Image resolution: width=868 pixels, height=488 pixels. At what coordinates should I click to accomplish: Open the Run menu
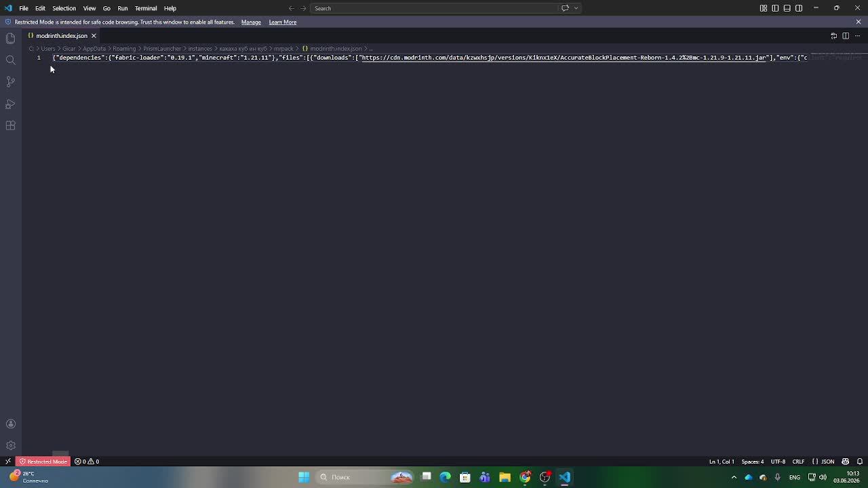click(x=122, y=8)
